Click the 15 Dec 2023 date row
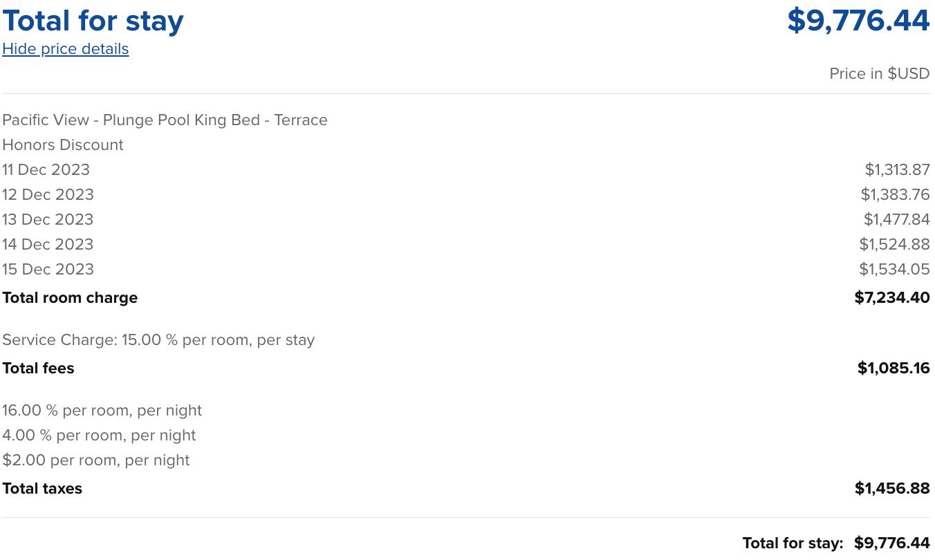 click(x=48, y=270)
